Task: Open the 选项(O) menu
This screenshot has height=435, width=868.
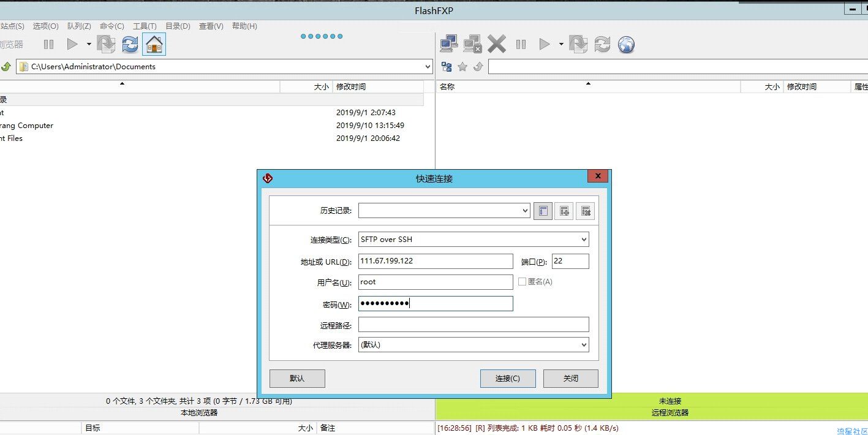Action: click(x=45, y=26)
